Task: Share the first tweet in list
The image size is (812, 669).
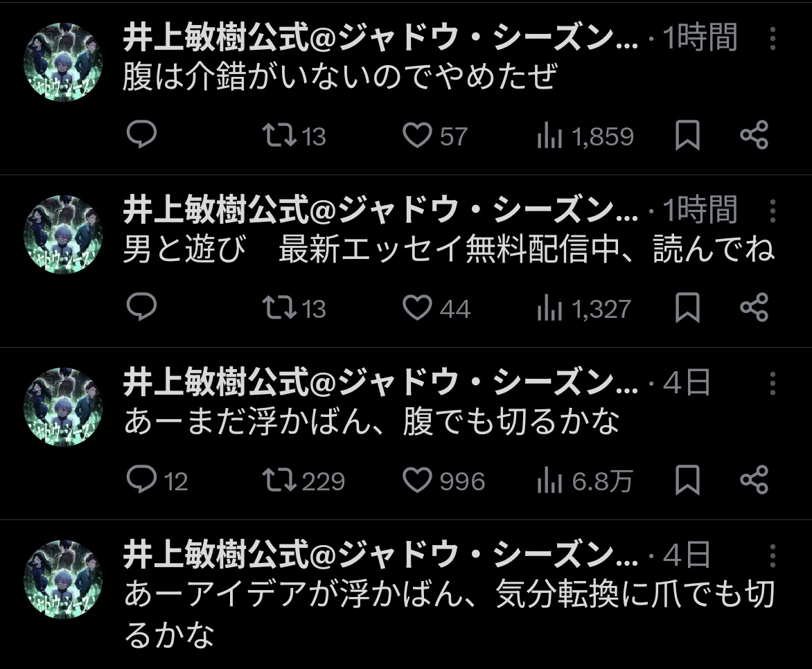Action: point(754,136)
